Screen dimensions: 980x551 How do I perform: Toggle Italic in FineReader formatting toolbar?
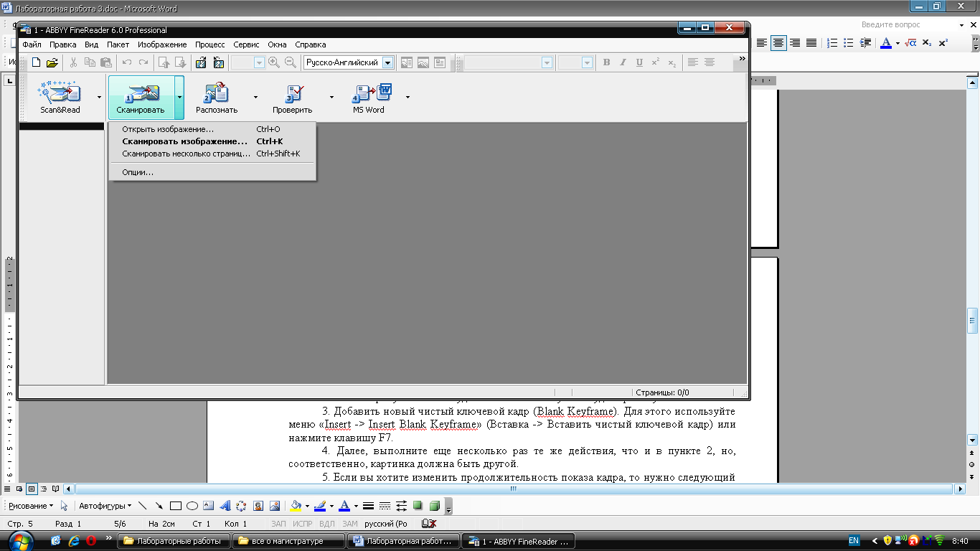coord(623,62)
